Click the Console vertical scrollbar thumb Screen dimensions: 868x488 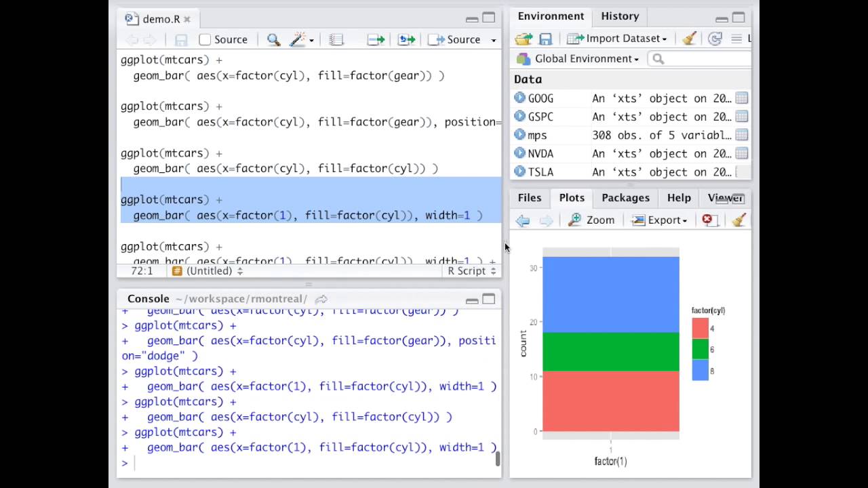[x=498, y=459]
